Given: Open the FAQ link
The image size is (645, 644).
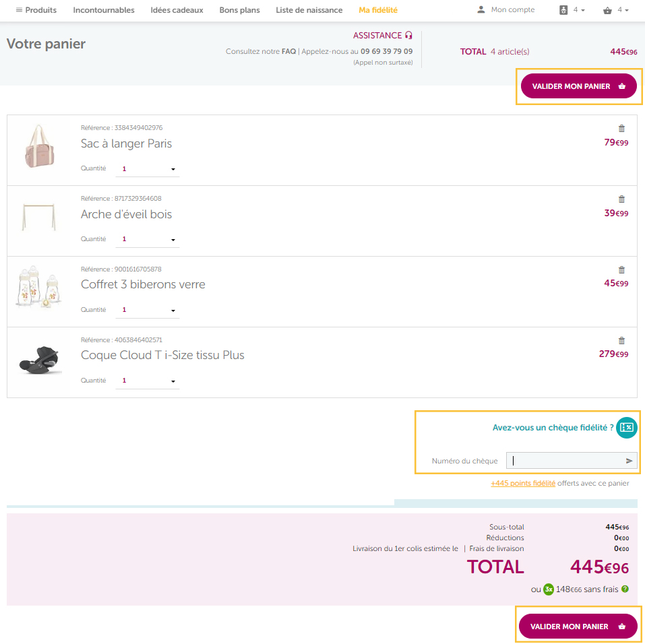Looking at the screenshot, I should [x=288, y=51].
